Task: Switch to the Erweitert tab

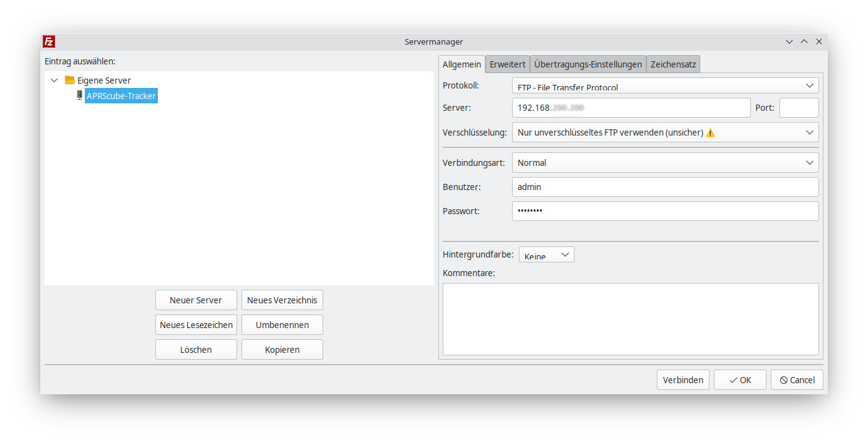Action: [x=507, y=64]
